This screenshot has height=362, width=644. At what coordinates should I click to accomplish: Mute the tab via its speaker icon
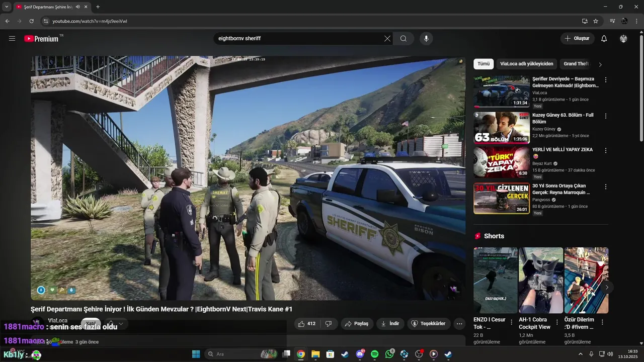pyautogui.click(x=78, y=7)
